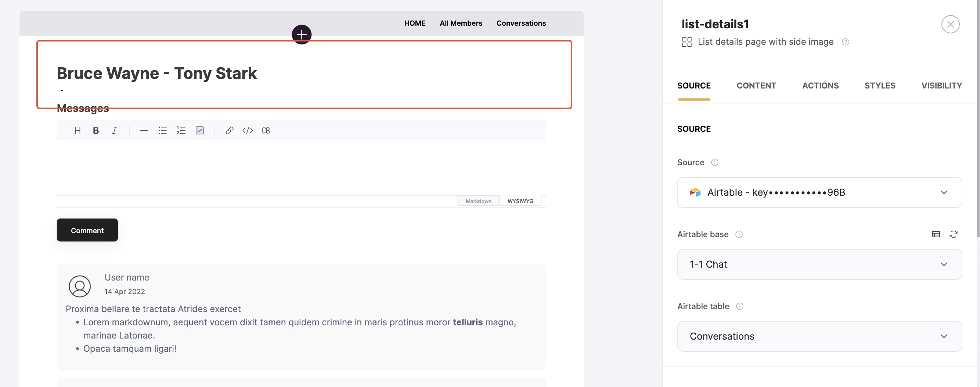Click the add block plus button
Viewport: 980px width, 387px height.
point(301,35)
